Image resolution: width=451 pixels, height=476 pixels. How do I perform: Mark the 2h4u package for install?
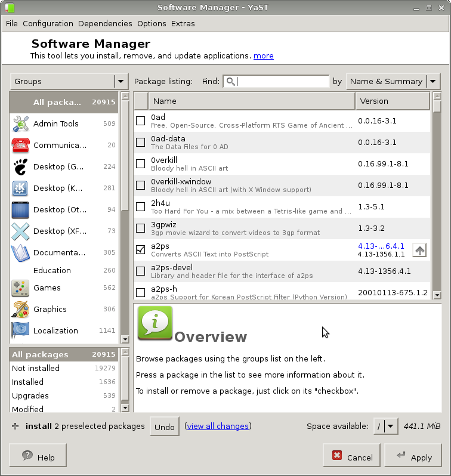[141, 207]
